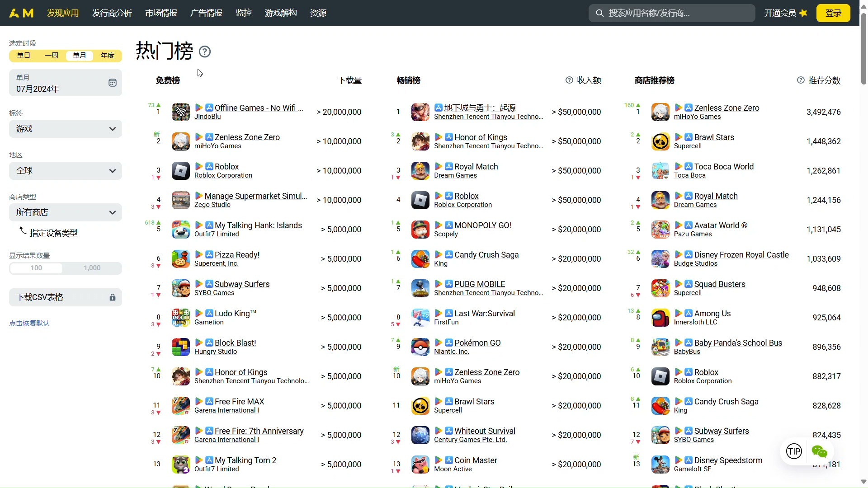
Task: Click Coin Master app icon
Action: tap(420, 465)
